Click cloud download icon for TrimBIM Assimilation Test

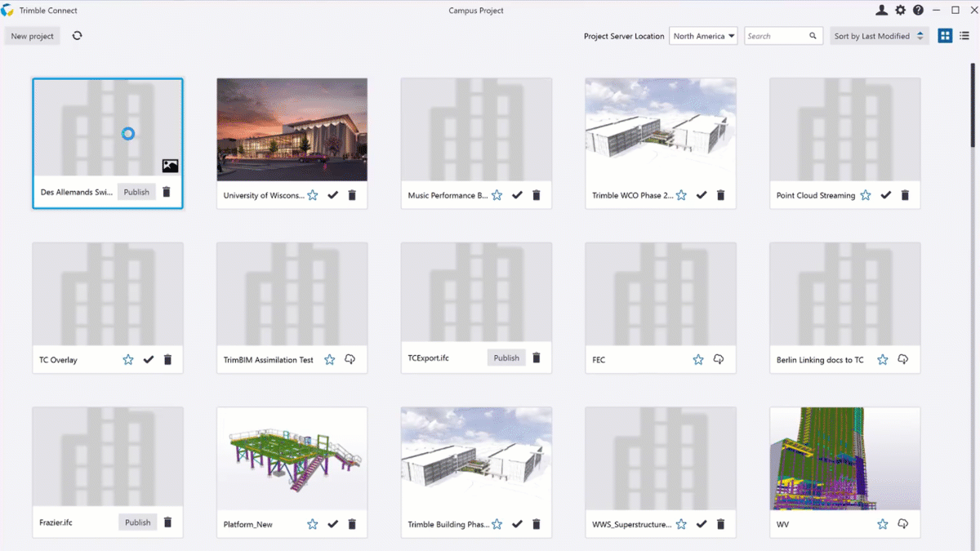tap(350, 359)
